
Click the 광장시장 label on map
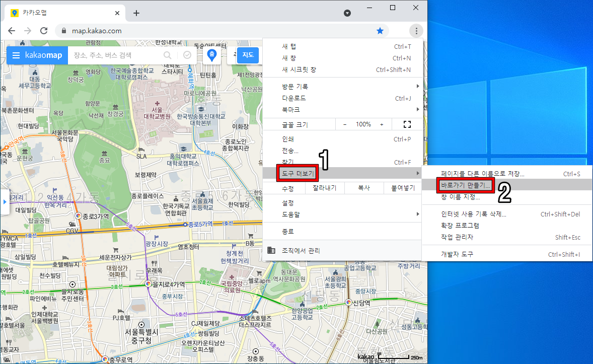(x=157, y=244)
